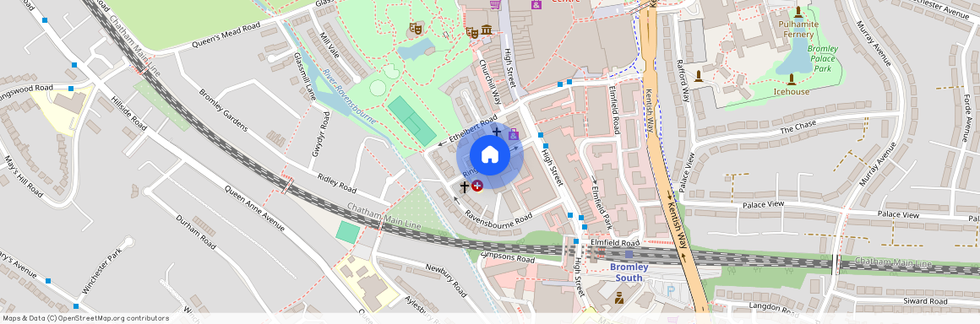Click the bus stop marker on Kingswood Road
The height and width of the screenshot is (324, 980).
tap(71, 89)
